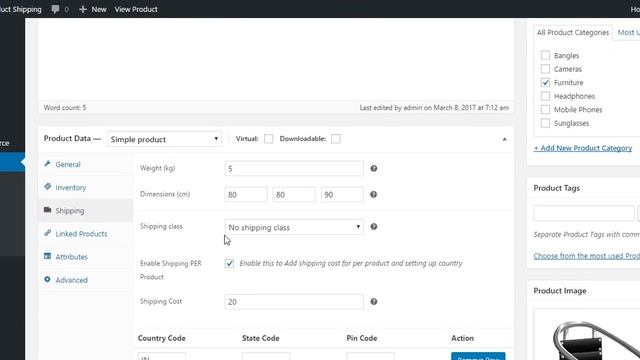
Task: Click the Remove Row button
Action: [x=478, y=356]
